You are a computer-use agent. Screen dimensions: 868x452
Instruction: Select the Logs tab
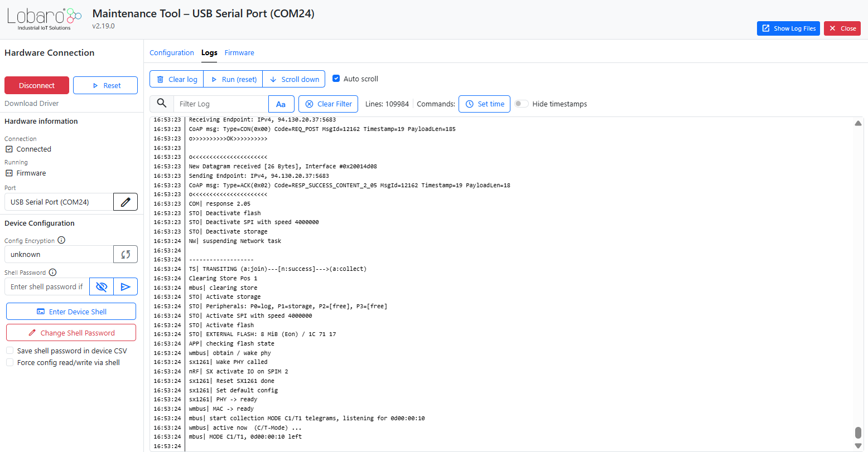tap(209, 53)
